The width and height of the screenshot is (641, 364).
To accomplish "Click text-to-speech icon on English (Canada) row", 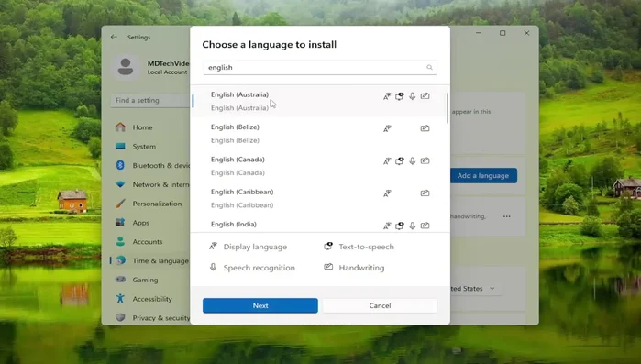I will [x=400, y=161].
